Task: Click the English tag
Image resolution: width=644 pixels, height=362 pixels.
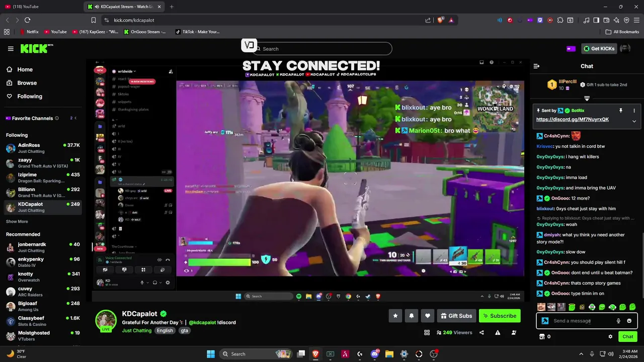Action: pyautogui.click(x=165, y=330)
